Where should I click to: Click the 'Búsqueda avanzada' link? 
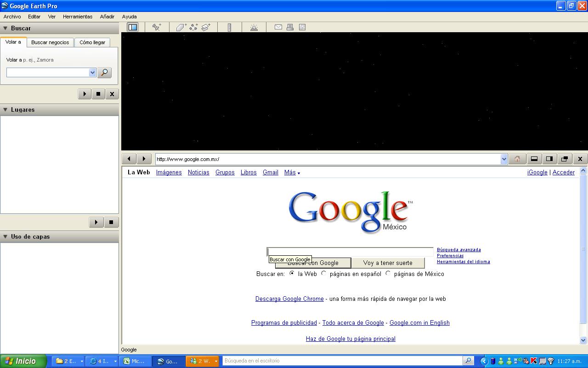coord(459,250)
